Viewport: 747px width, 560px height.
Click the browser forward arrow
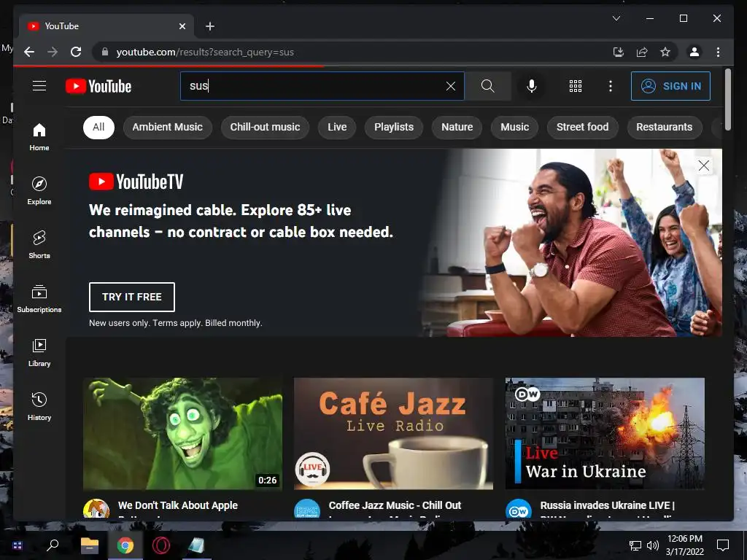tap(53, 52)
